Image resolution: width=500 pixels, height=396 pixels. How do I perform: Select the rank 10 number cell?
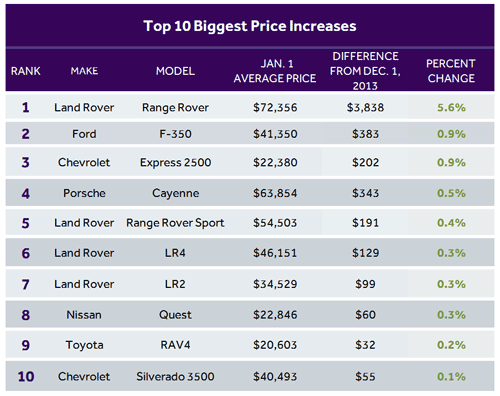point(26,377)
